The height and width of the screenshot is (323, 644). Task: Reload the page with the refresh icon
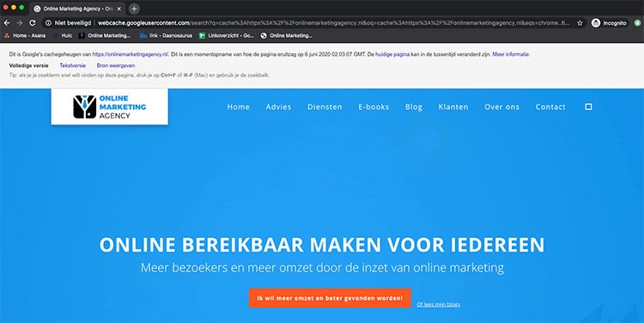click(32, 23)
